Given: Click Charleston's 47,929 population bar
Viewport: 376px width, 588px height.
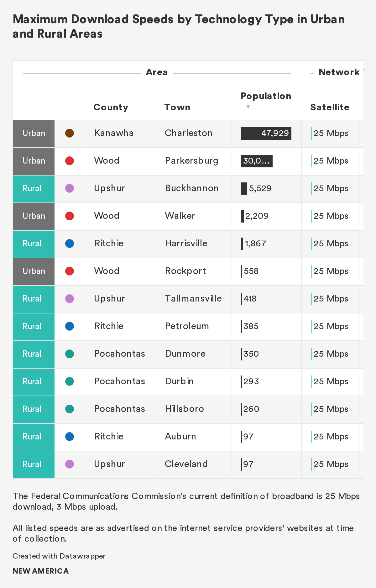Looking at the screenshot, I should 266,133.
